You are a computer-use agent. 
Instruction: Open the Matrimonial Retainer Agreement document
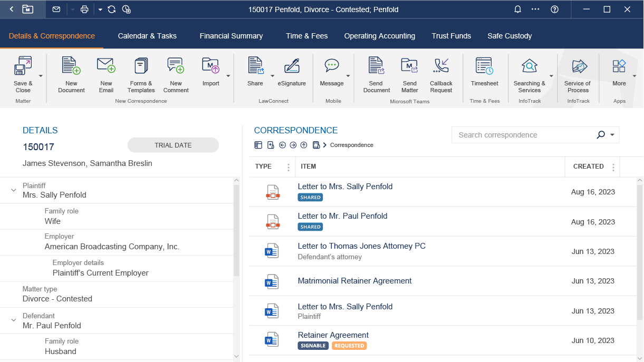(x=354, y=281)
